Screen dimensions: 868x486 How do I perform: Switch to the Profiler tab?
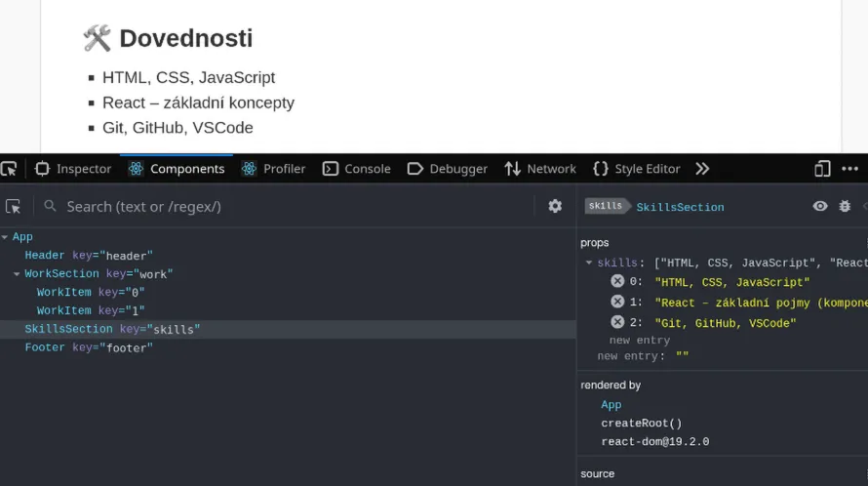[274, 169]
